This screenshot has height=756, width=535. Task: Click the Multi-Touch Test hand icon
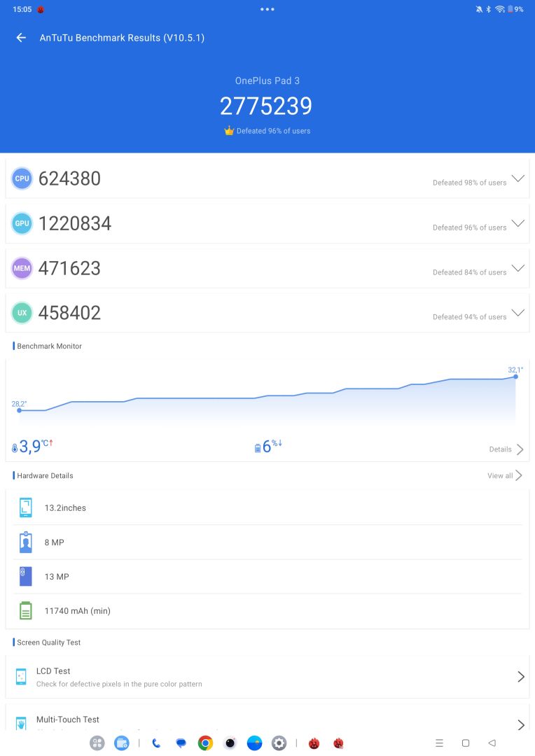[x=21, y=723]
